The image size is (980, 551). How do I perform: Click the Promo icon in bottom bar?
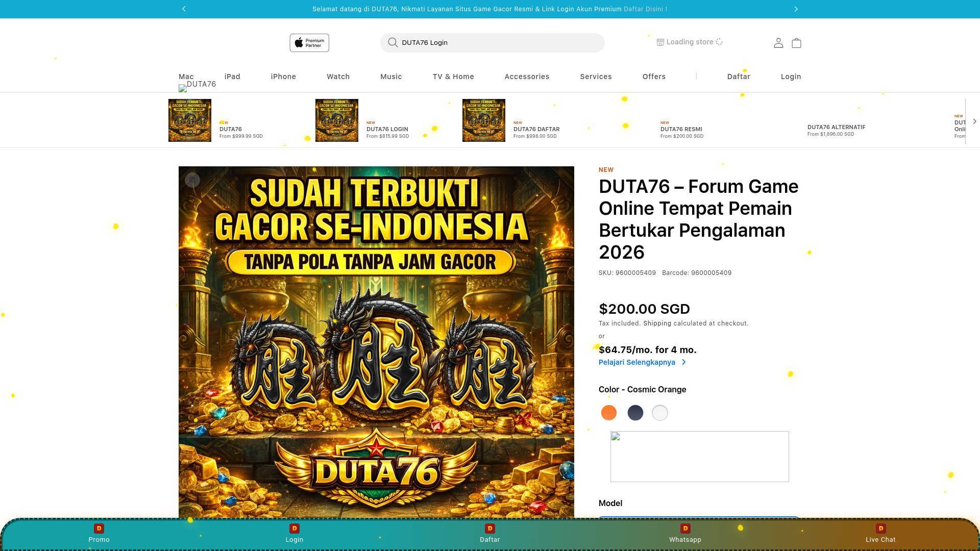99,529
